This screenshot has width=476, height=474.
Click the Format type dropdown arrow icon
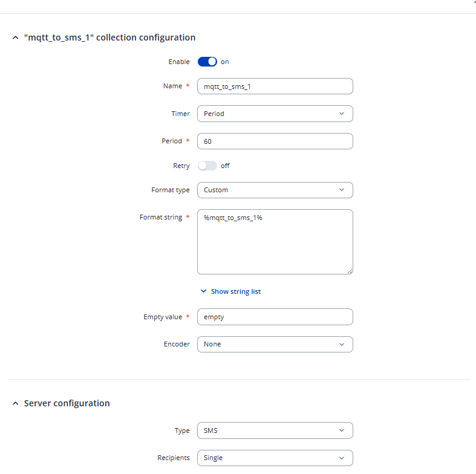coord(342,190)
